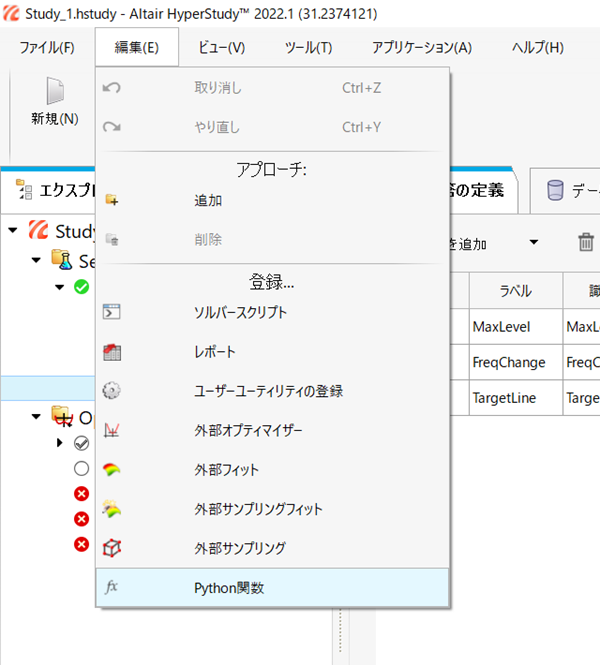Click the Study root HyperStudy icon
The width and height of the screenshot is (600, 665).
click(39, 230)
